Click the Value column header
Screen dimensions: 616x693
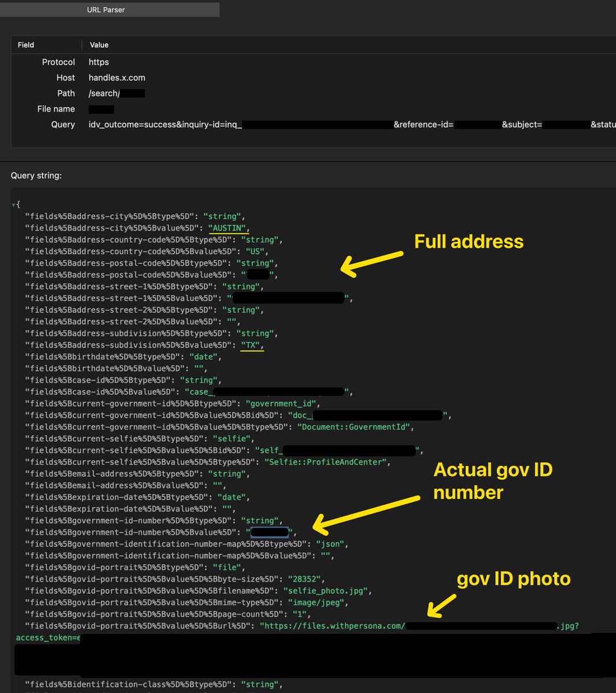click(x=99, y=44)
